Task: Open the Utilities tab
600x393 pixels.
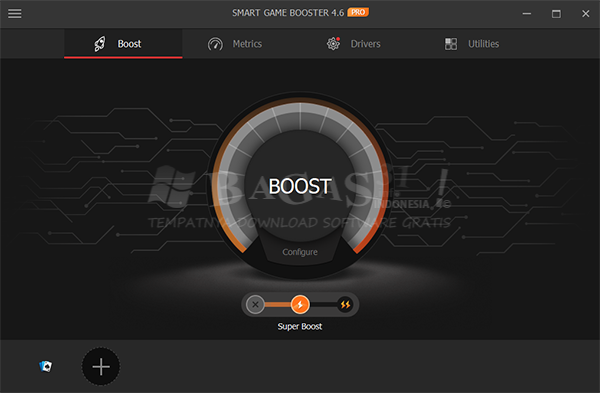Action: click(472, 44)
